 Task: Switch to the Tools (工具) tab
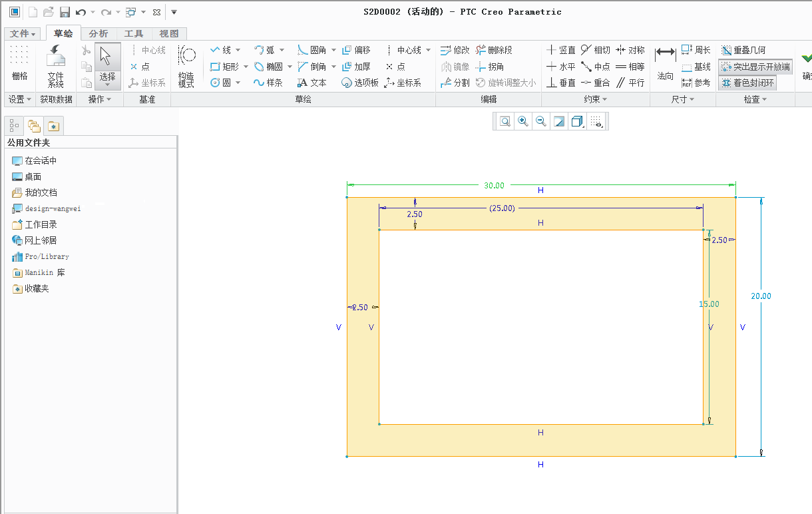pyautogui.click(x=134, y=34)
